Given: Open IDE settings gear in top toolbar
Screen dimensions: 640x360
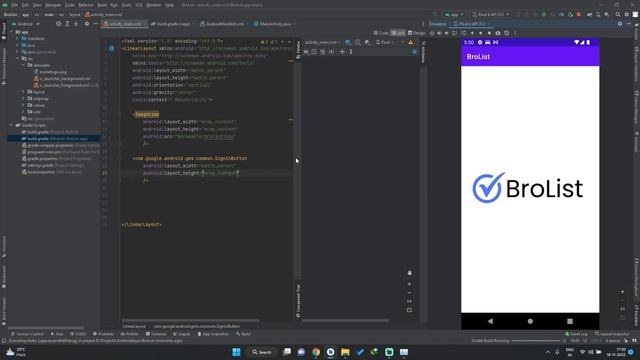Looking at the screenshot, I should click(x=627, y=14).
